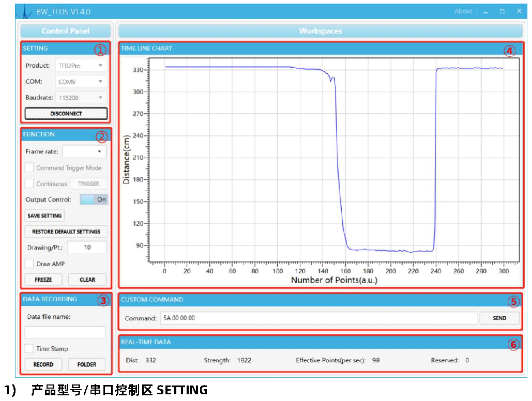Viewport: 532px width, 401px height.
Task: Click the BW_TFDS app logo icon
Action: (x=25, y=11)
